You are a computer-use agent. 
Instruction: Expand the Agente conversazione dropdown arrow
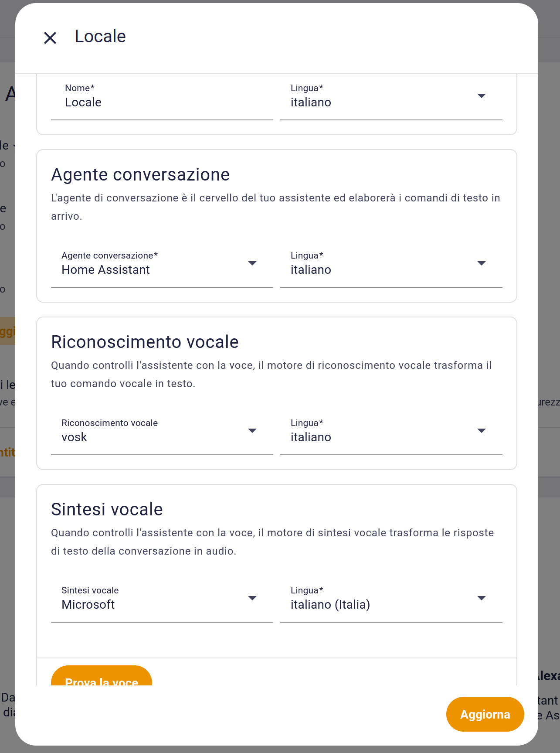click(252, 263)
